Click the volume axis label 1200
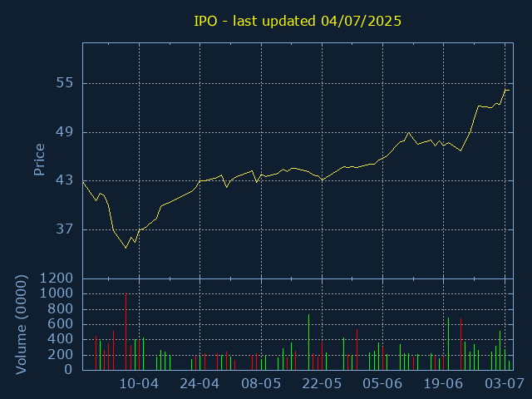The width and height of the screenshot is (532, 399). (x=57, y=278)
